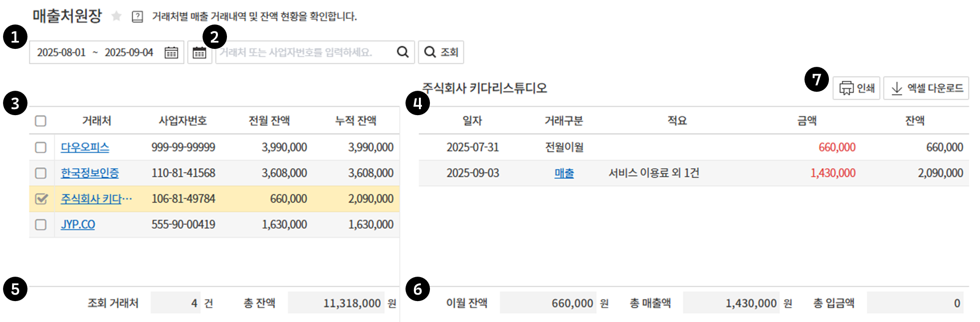980x322 pixels.
Task: Open the 매출 link in the 2025-09-03 row
Action: click(x=564, y=173)
